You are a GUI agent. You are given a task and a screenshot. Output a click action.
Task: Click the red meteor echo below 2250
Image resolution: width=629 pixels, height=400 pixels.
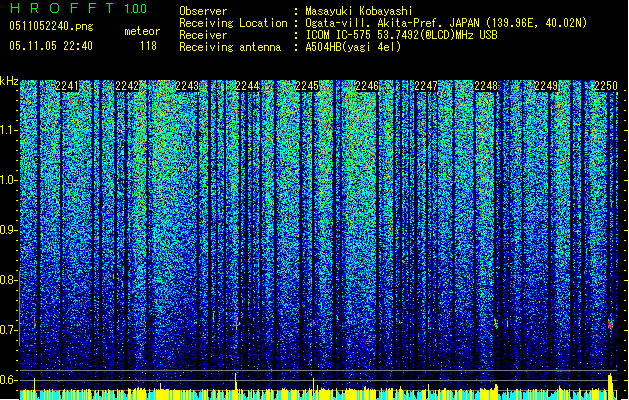(611, 323)
